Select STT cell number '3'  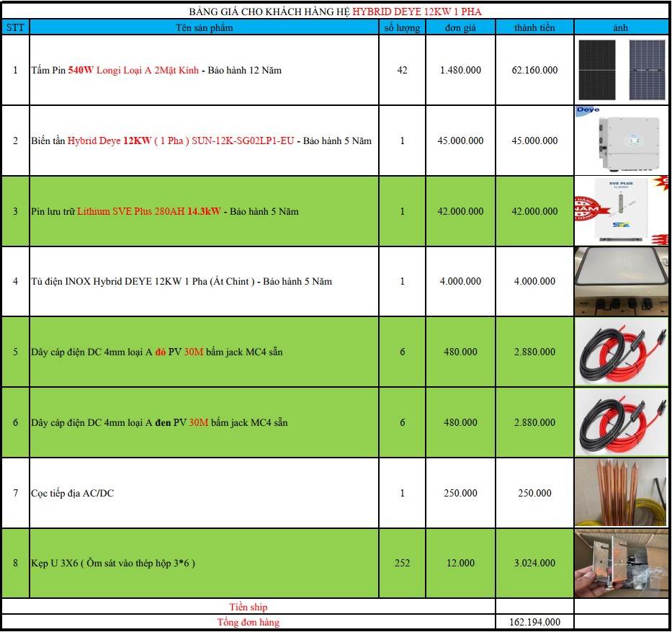click(15, 211)
